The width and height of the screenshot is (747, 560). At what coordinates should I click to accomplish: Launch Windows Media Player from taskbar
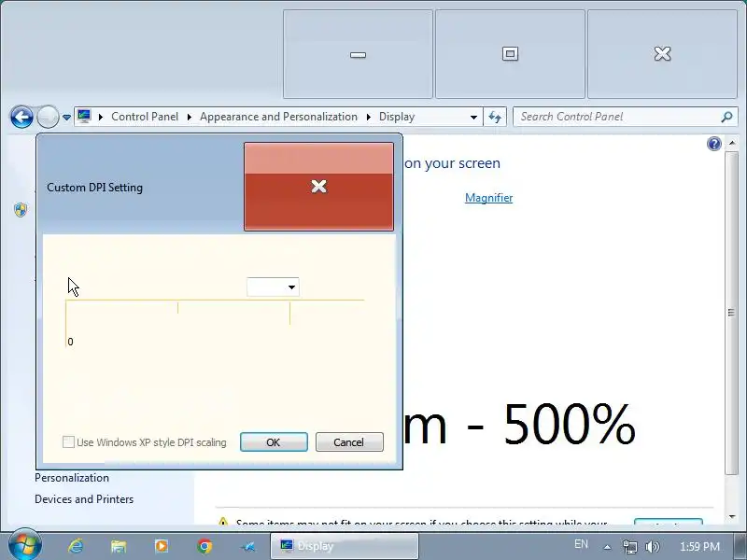(x=161, y=546)
